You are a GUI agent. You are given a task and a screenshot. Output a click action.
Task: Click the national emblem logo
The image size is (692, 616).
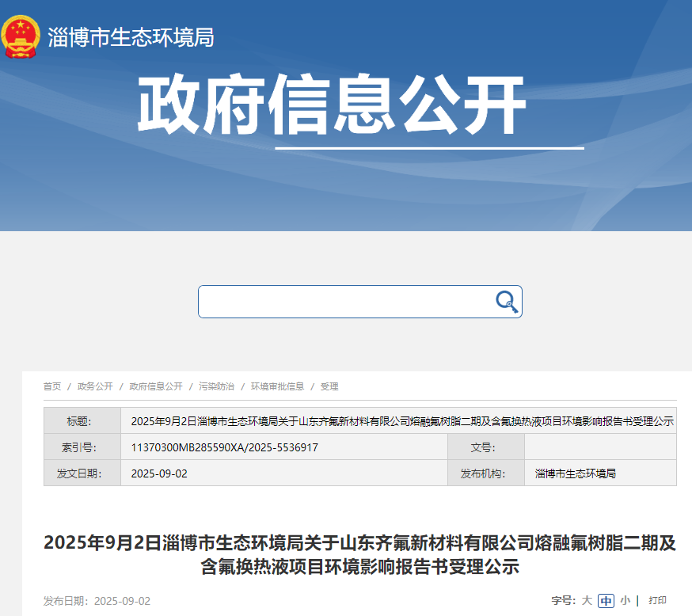click(21, 36)
